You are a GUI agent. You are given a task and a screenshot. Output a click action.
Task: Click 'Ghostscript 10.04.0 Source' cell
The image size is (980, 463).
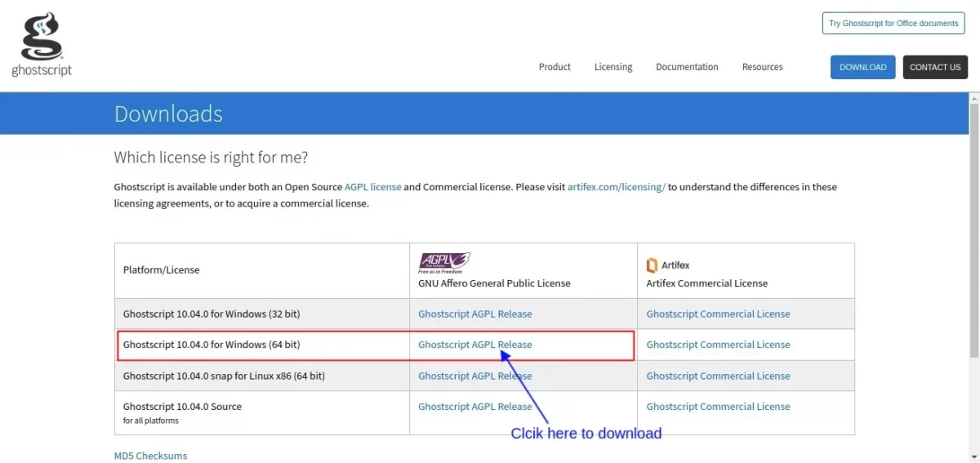click(262, 412)
